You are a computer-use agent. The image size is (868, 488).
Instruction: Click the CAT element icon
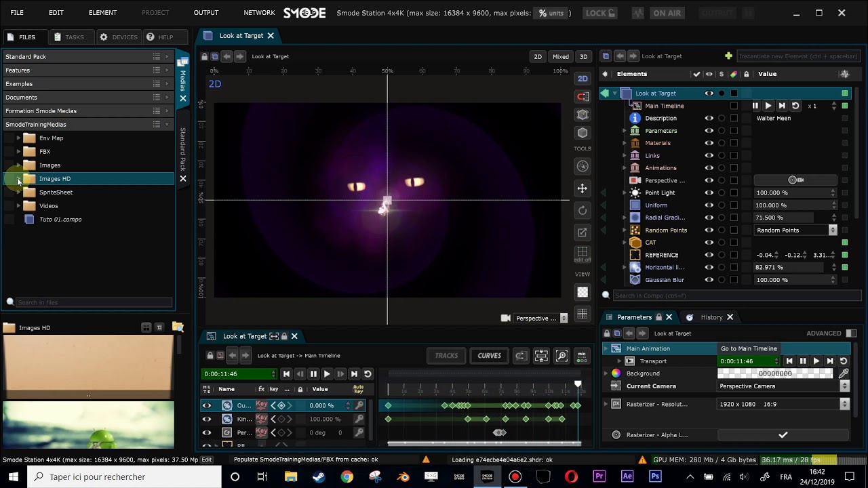point(635,242)
